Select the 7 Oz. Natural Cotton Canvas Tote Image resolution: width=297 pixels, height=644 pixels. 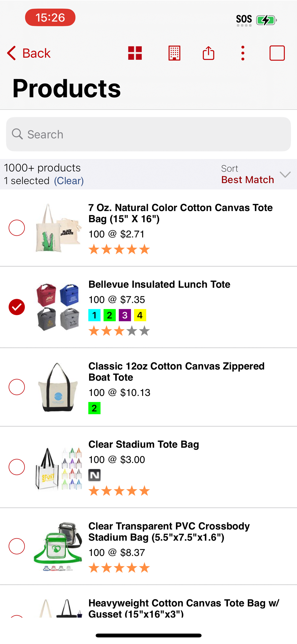coord(17,228)
